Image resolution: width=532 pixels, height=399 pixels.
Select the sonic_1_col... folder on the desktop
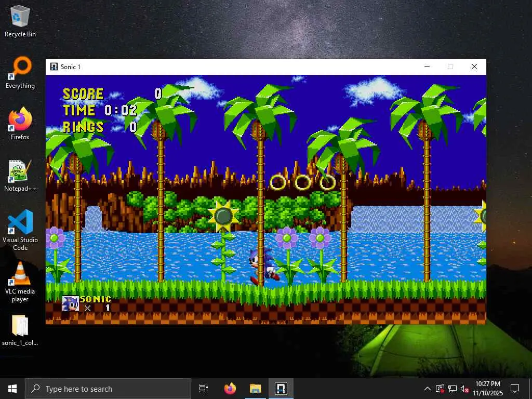coord(20,330)
